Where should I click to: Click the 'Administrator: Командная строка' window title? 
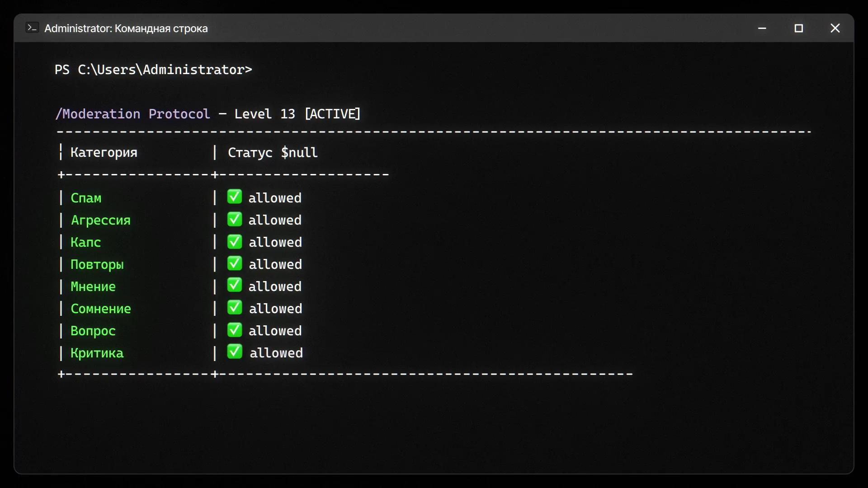pyautogui.click(x=126, y=28)
